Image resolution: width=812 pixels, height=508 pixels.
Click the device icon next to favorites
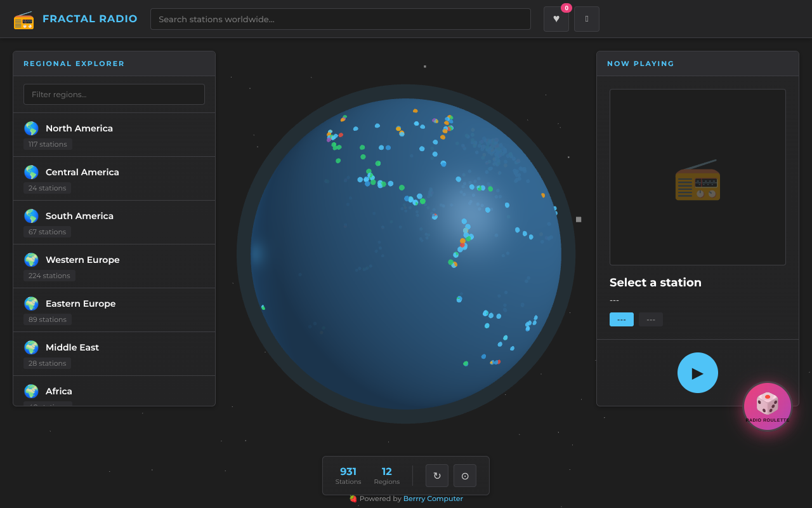(586, 19)
